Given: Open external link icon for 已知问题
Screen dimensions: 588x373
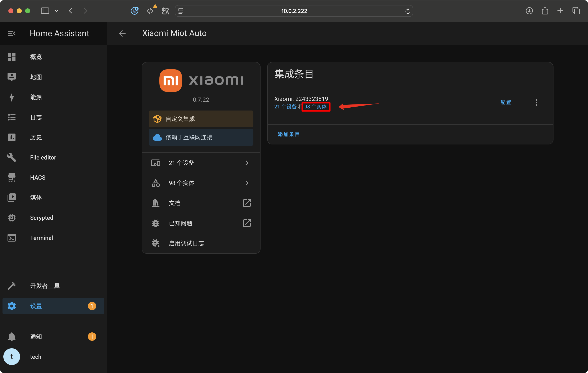Looking at the screenshot, I should [x=247, y=223].
